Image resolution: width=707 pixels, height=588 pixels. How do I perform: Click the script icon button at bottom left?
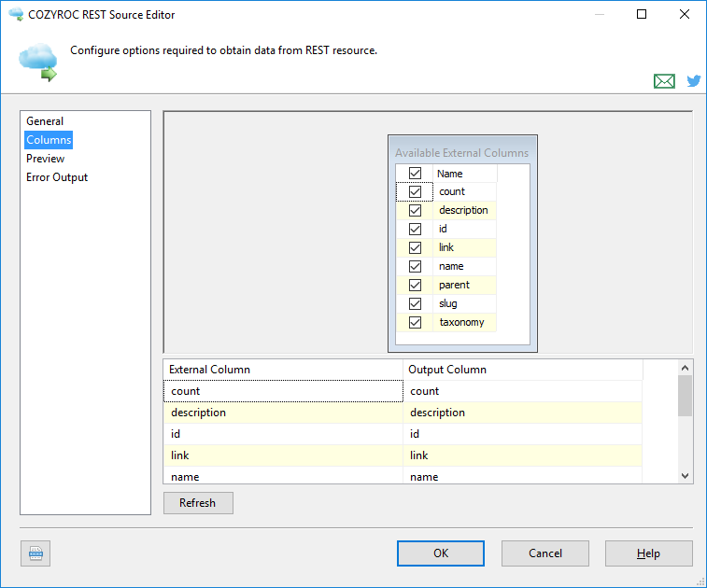click(x=35, y=553)
